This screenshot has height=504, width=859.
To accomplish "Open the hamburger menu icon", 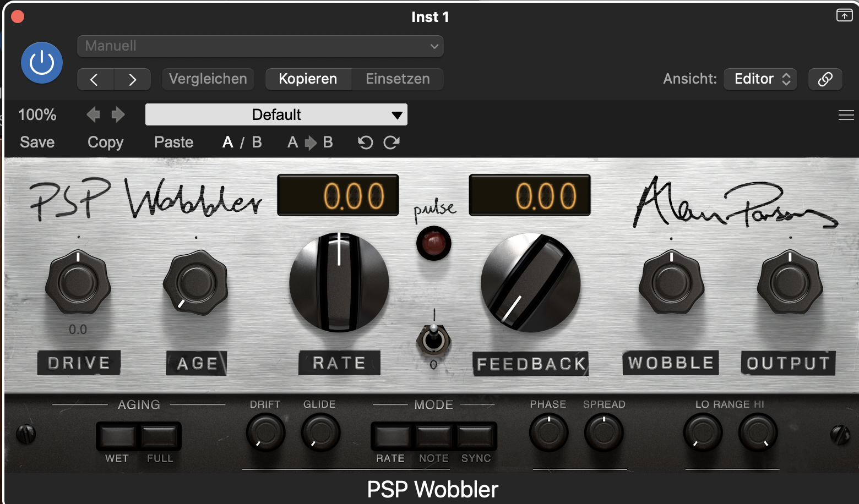I will (846, 115).
